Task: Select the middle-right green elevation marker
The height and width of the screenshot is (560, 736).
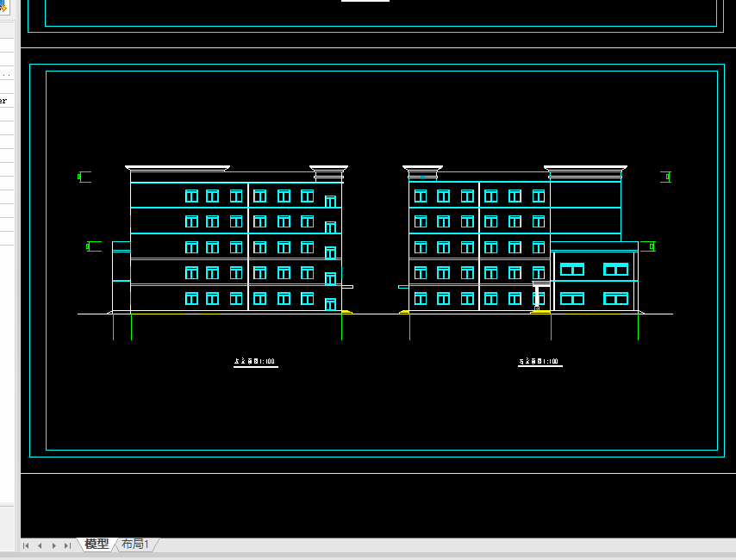Action: [x=648, y=246]
